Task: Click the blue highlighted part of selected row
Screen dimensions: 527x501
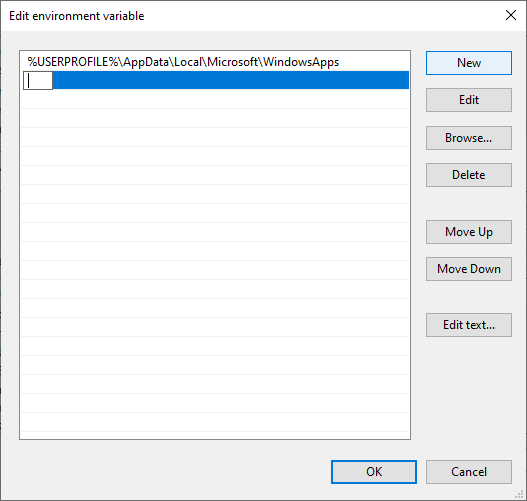Action: click(x=231, y=80)
